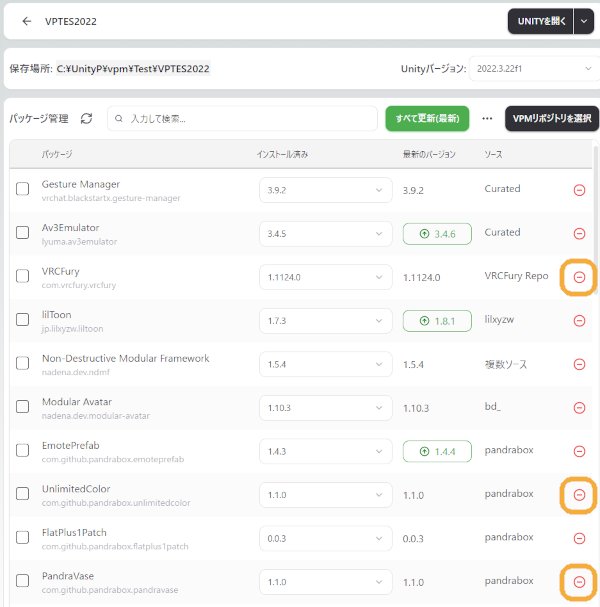The height and width of the screenshot is (607, 600).
Task: Go back using the arrow beside VPTES2022
Action: tap(27, 21)
